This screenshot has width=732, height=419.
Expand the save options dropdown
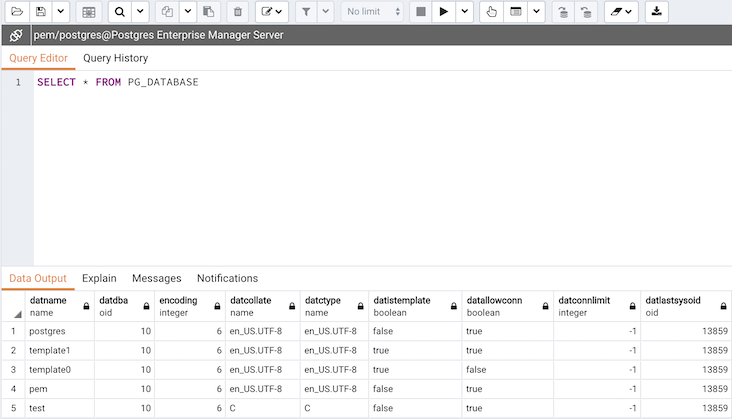tap(61, 12)
